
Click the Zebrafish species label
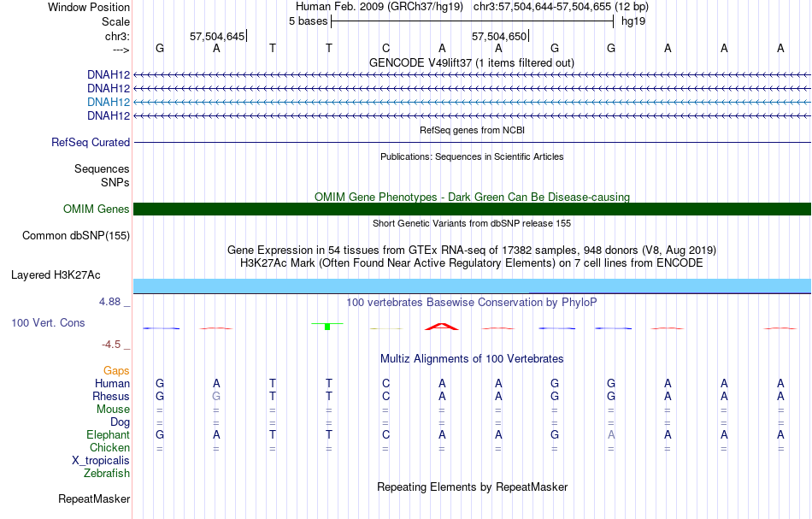click(107, 474)
